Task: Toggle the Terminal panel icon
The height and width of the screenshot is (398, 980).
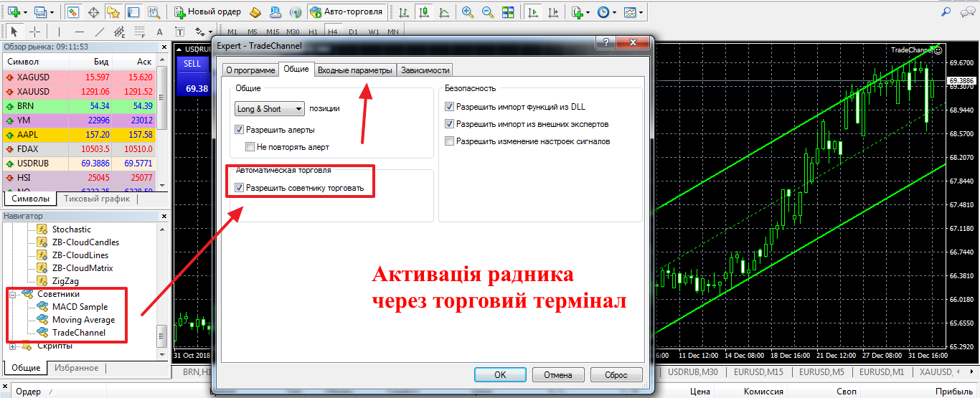Action: [133, 12]
